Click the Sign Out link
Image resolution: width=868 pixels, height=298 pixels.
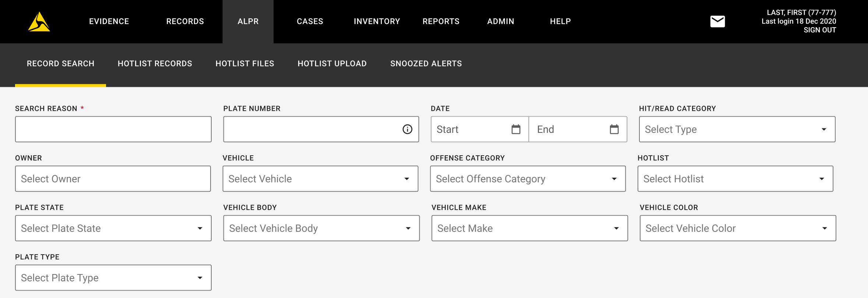(819, 30)
